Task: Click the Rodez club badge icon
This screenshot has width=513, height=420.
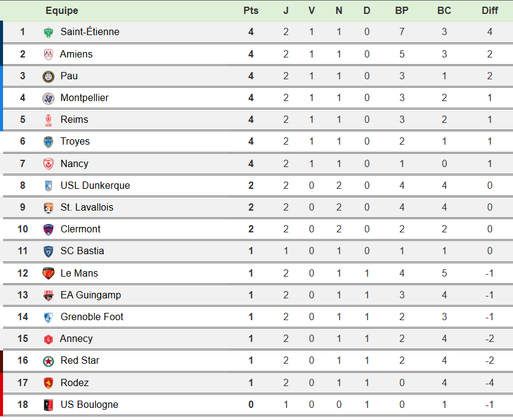Action: [x=48, y=383]
